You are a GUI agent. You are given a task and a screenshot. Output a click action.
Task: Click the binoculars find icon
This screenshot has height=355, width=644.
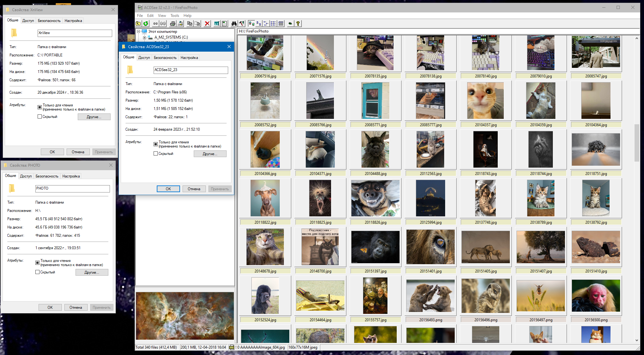coord(234,24)
